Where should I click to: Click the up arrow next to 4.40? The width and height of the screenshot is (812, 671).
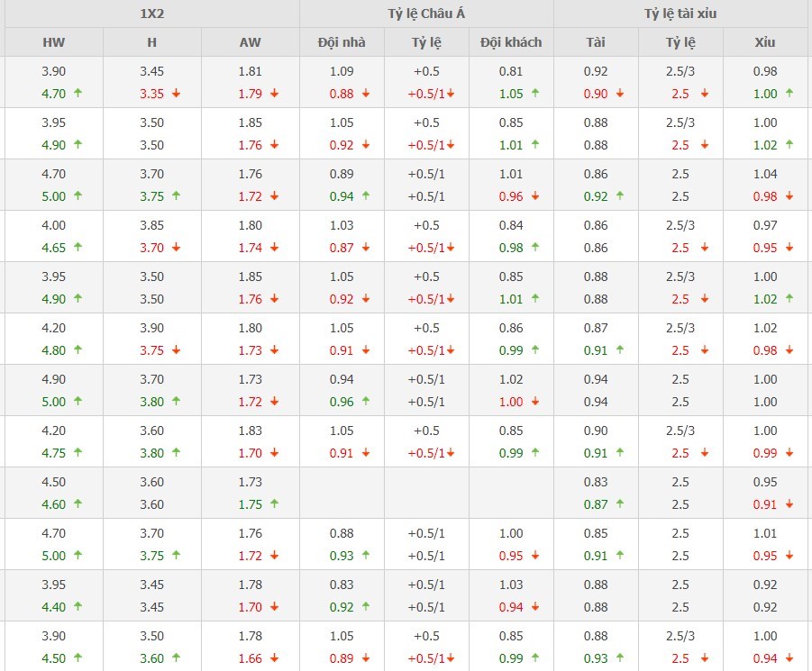[78, 607]
